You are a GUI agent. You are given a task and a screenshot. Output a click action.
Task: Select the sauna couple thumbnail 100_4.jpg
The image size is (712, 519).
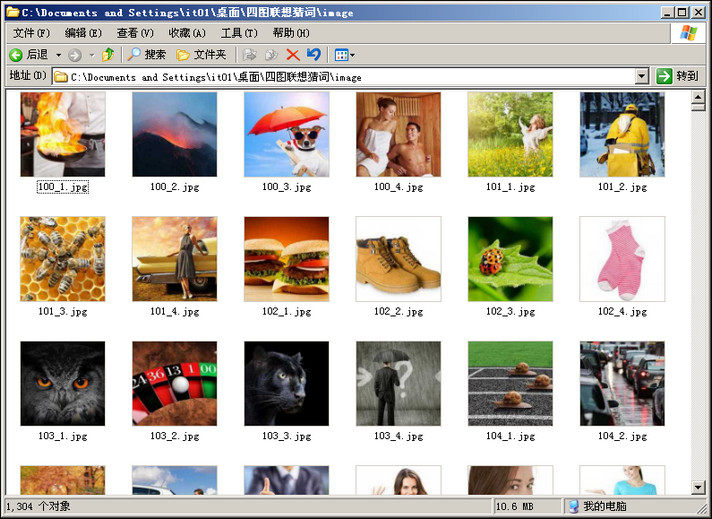(x=398, y=134)
